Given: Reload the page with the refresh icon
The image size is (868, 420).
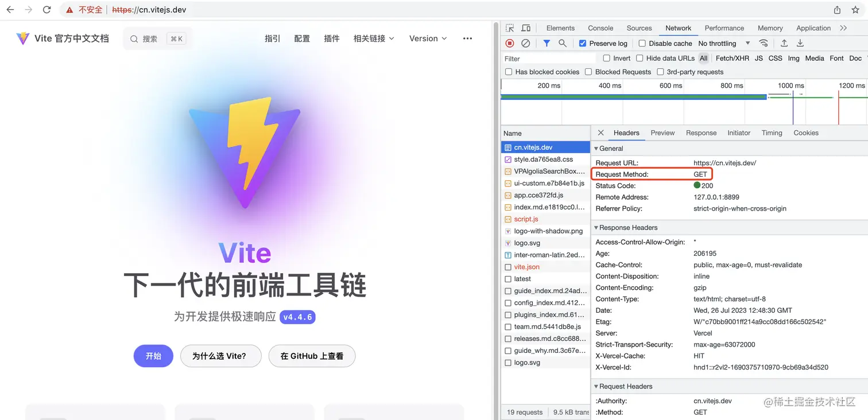Looking at the screenshot, I should 47,10.
